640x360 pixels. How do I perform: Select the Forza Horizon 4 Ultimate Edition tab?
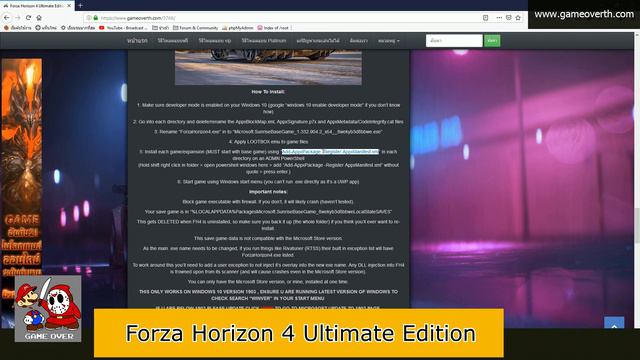(37, 6)
